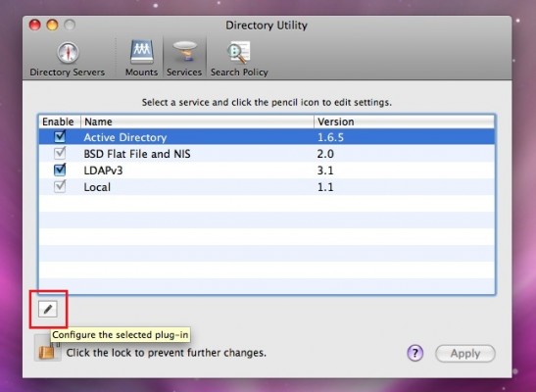Select the Services toolbar icon
Image resolution: width=536 pixels, height=392 pixels.
(x=184, y=59)
